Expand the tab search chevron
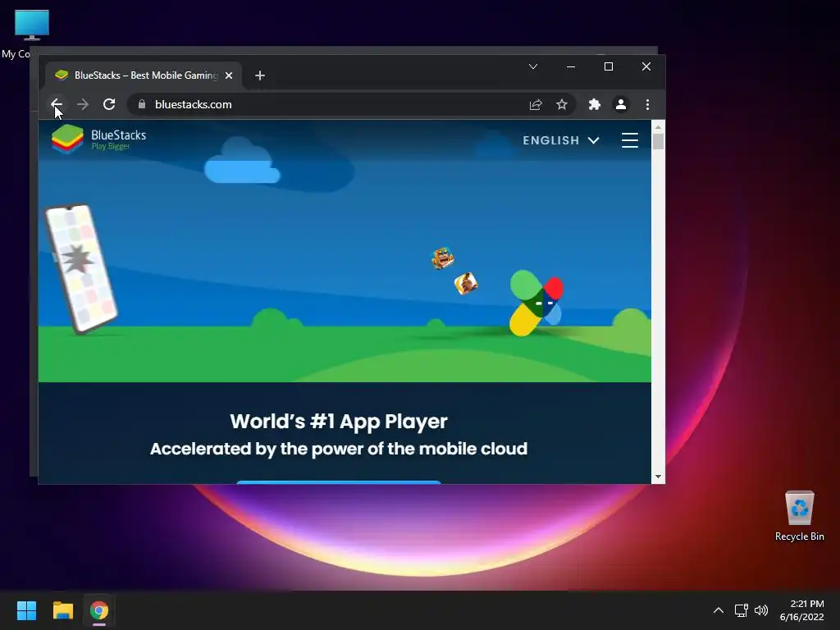 click(x=533, y=66)
